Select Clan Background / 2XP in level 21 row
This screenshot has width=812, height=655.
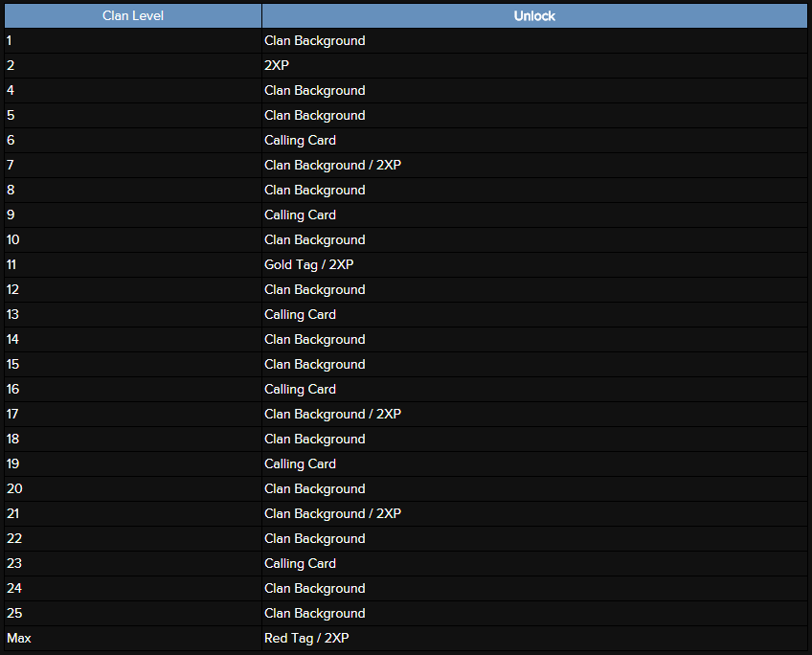(x=534, y=513)
